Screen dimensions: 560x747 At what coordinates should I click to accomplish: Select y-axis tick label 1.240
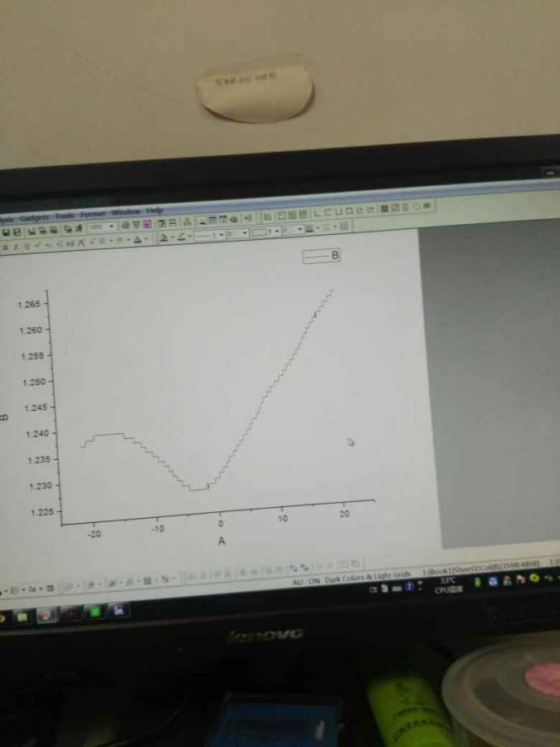(37, 433)
